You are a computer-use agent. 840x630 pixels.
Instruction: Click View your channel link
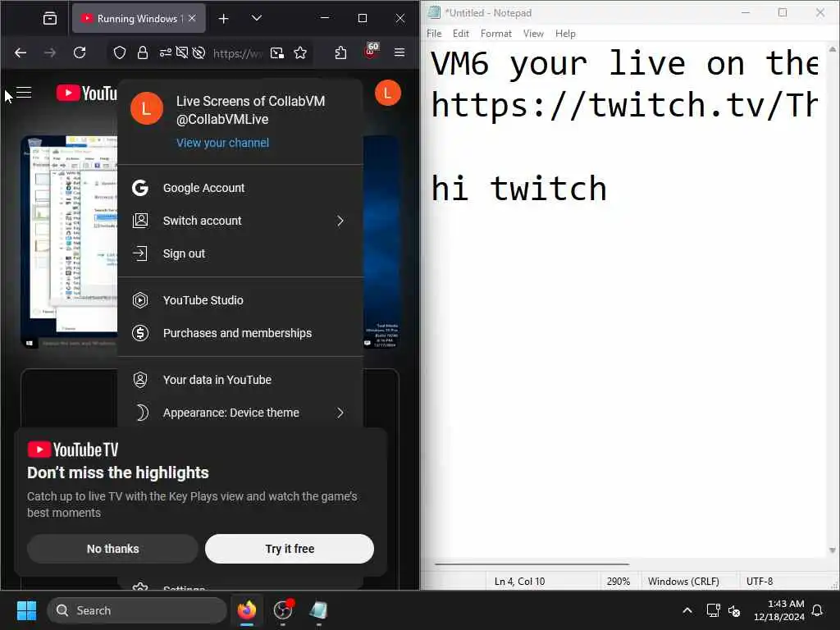tap(223, 143)
